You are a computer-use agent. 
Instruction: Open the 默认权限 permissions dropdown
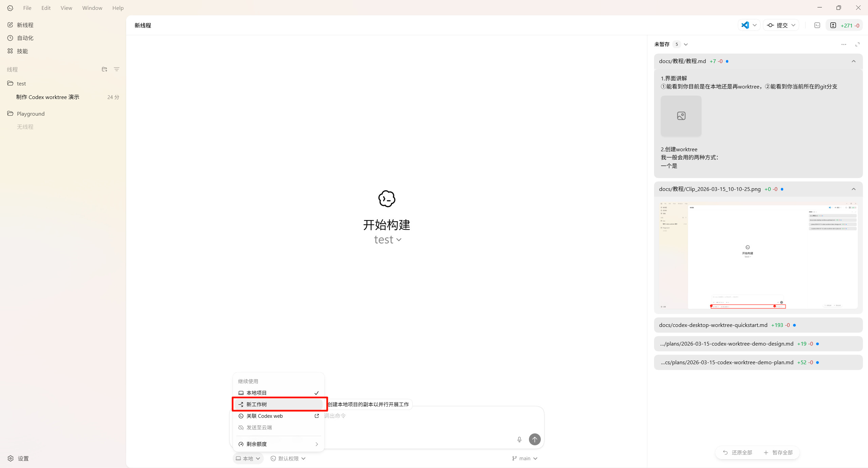tap(288, 459)
